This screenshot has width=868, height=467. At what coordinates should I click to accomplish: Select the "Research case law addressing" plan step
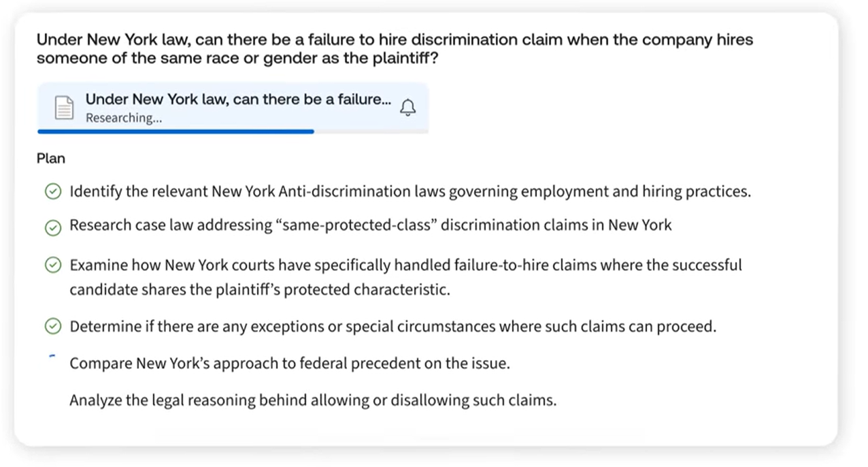coord(370,225)
